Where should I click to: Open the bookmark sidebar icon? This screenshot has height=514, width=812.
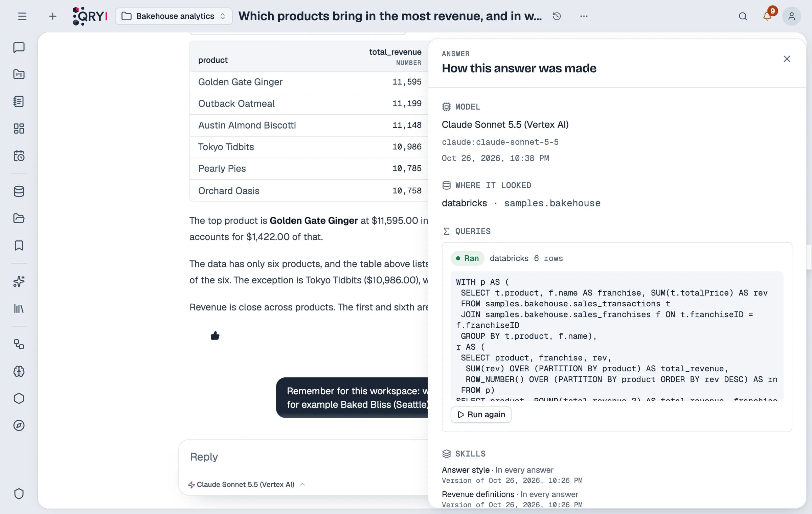19,246
